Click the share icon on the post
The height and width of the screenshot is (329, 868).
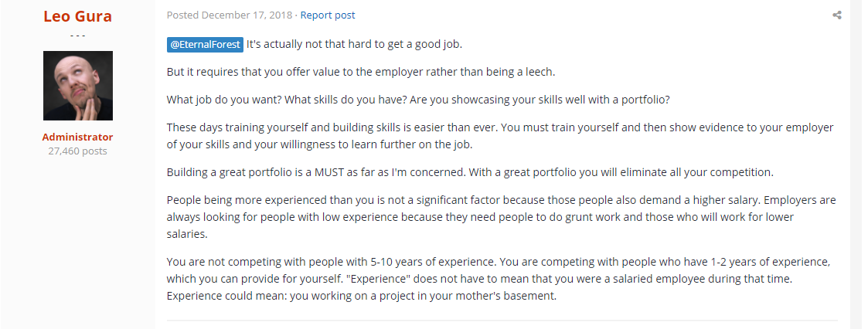click(836, 15)
